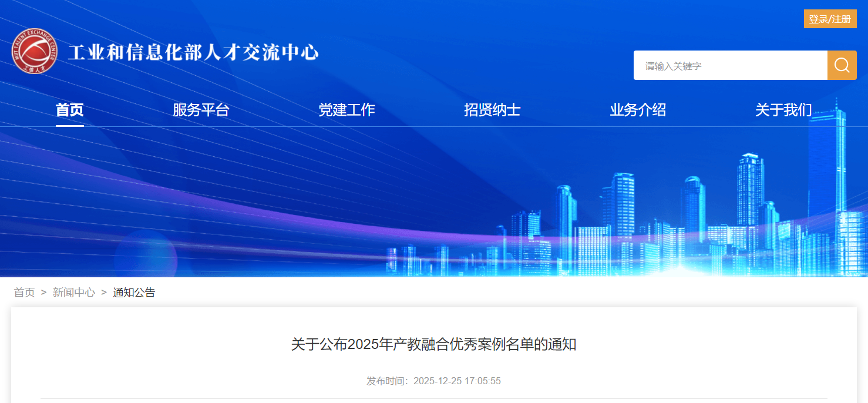
Task: Open the 招贤纳士 navigation item
Action: [x=492, y=110]
